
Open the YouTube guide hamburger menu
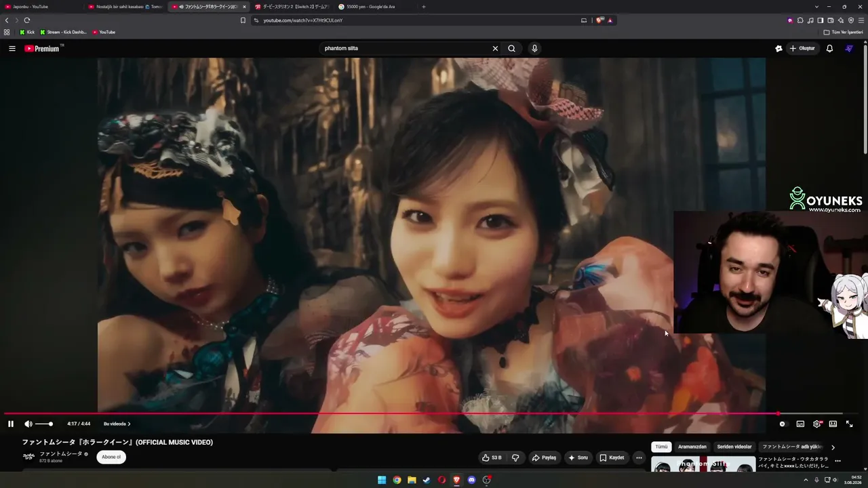(x=12, y=48)
